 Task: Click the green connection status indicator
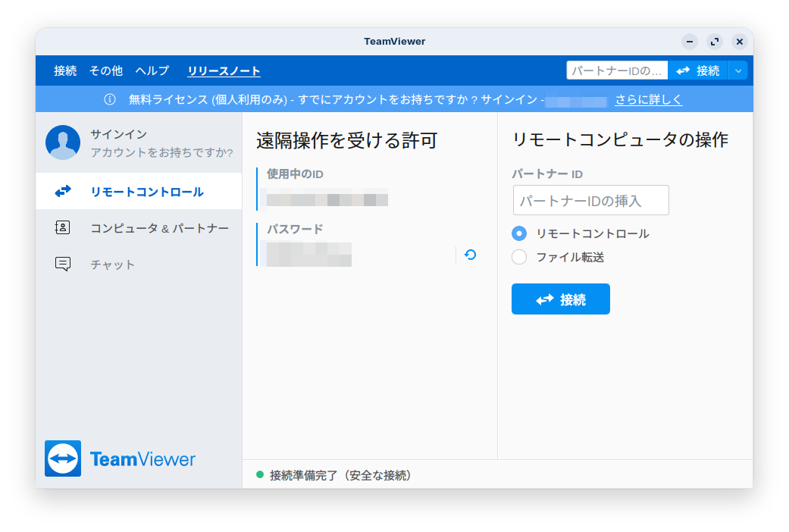coord(260,474)
